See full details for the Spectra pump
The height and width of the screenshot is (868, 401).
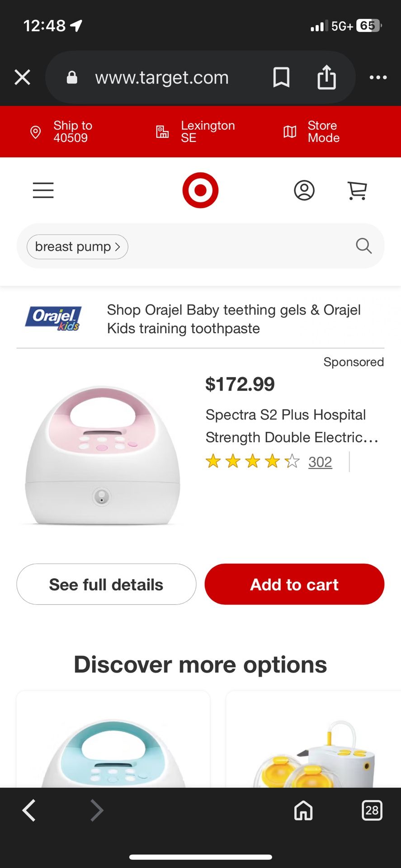pos(106,584)
